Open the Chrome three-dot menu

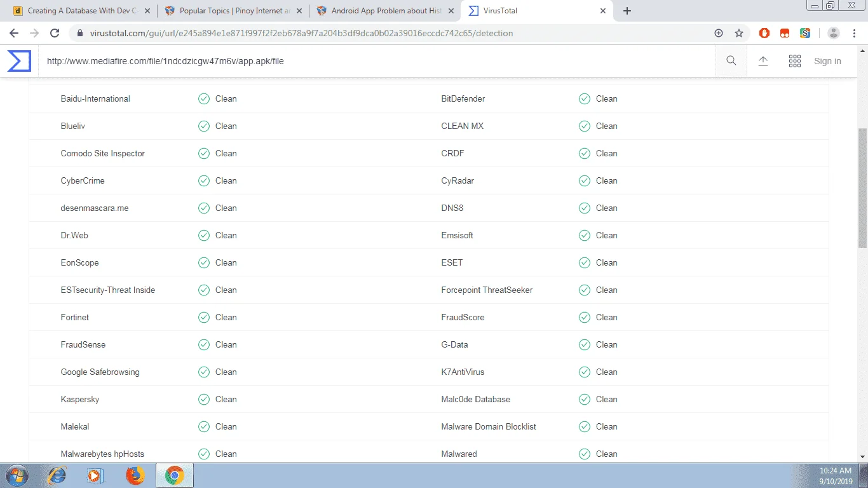click(x=854, y=33)
